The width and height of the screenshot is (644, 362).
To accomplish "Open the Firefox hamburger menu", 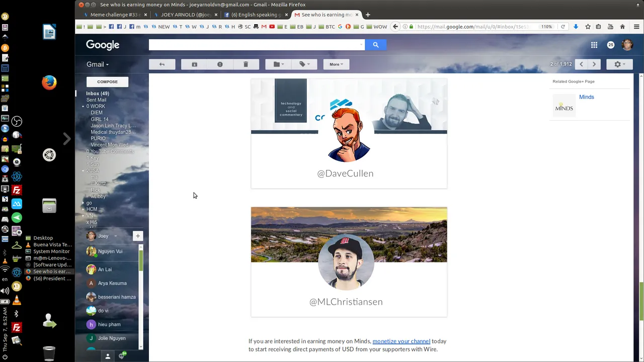I will (x=636, y=27).
